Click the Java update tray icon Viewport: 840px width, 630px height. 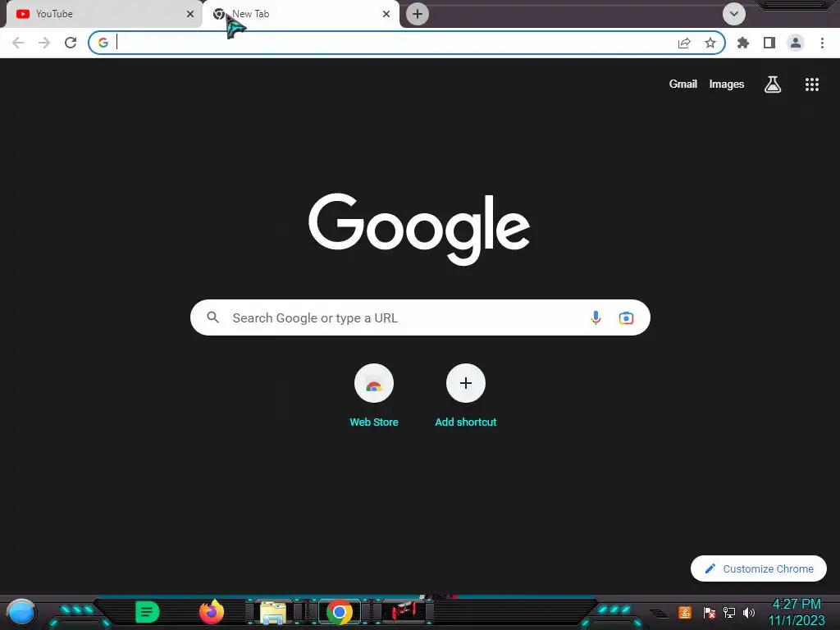[x=685, y=612]
